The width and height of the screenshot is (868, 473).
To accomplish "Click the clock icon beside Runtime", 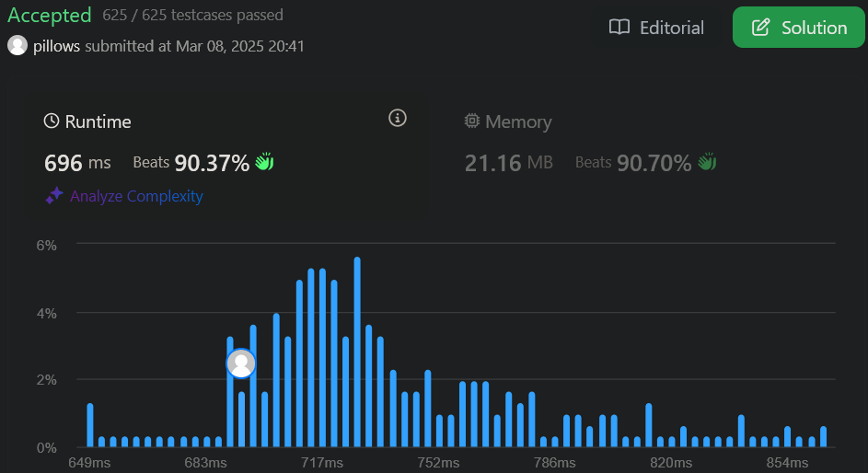I will [52, 121].
